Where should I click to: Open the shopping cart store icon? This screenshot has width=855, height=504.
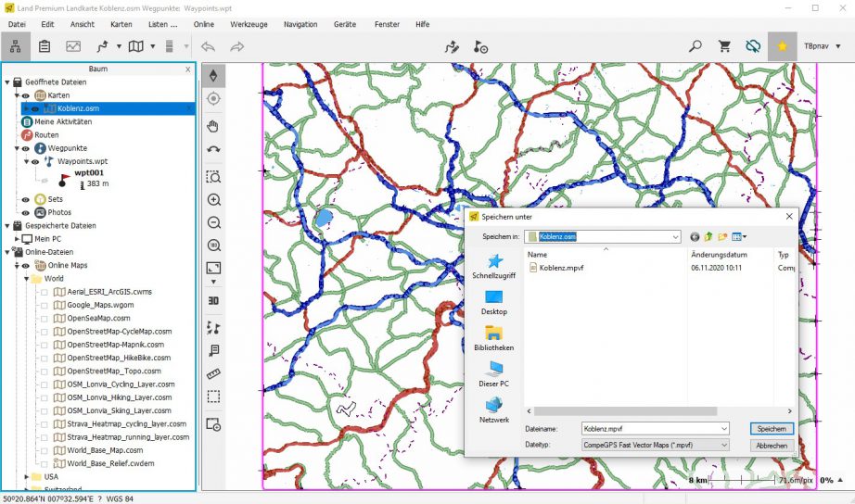coord(725,45)
